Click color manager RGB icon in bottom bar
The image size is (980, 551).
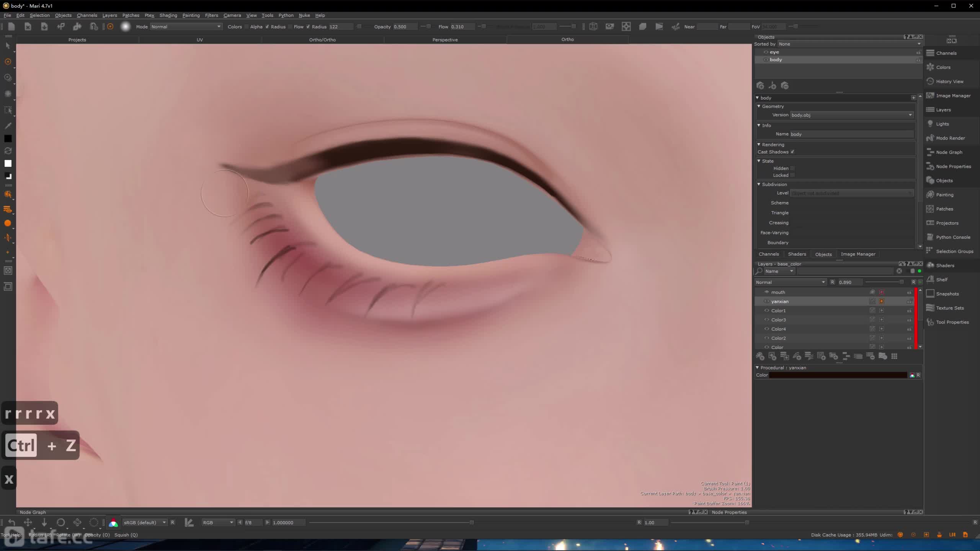tap(113, 523)
